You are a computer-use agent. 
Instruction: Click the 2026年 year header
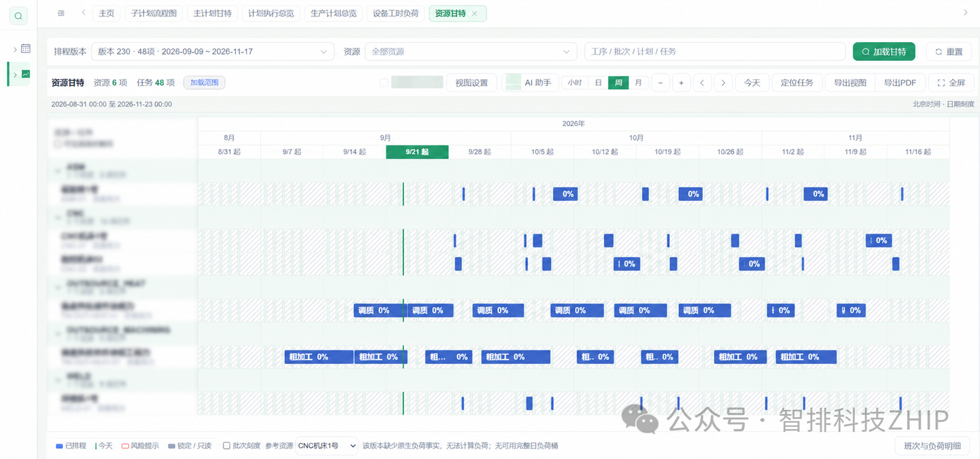[x=573, y=124]
